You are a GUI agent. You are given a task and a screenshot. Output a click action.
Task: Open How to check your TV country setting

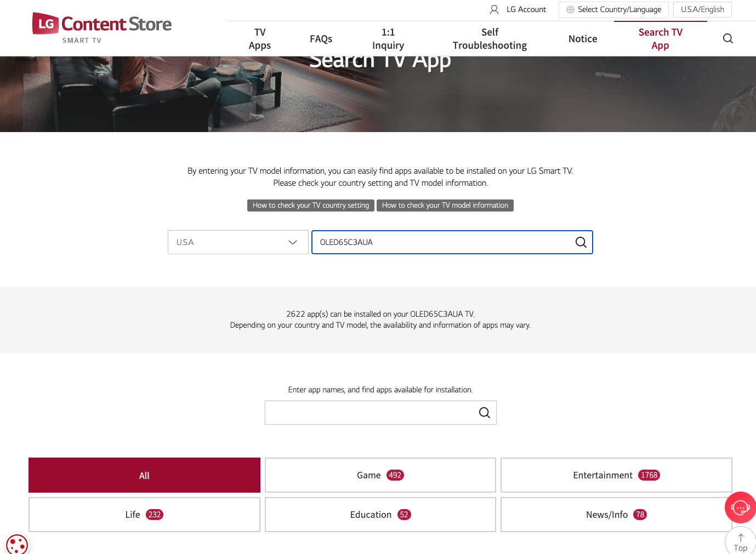click(311, 205)
